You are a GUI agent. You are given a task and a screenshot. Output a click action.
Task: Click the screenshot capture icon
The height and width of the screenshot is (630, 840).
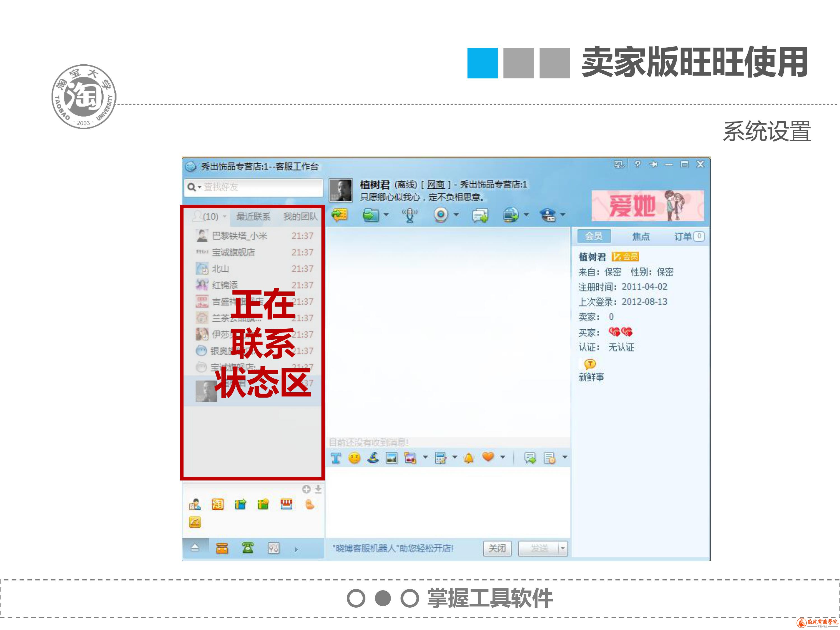[x=410, y=458]
